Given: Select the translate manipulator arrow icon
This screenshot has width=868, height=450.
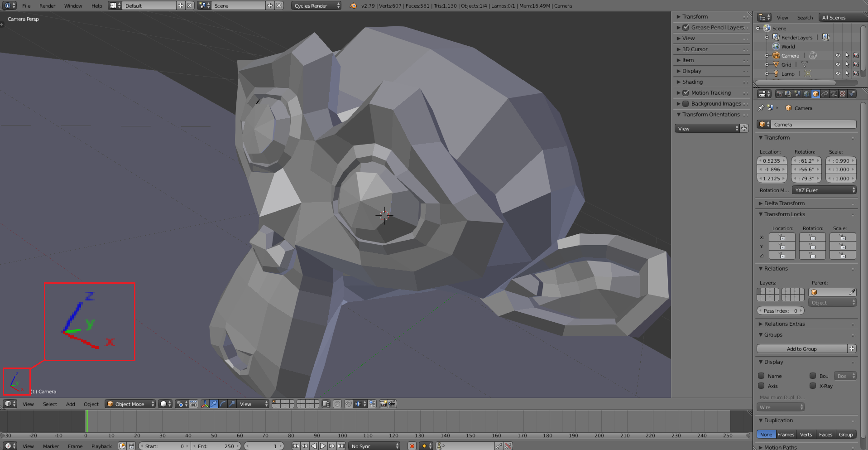Looking at the screenshot, I should pos(214,404).
